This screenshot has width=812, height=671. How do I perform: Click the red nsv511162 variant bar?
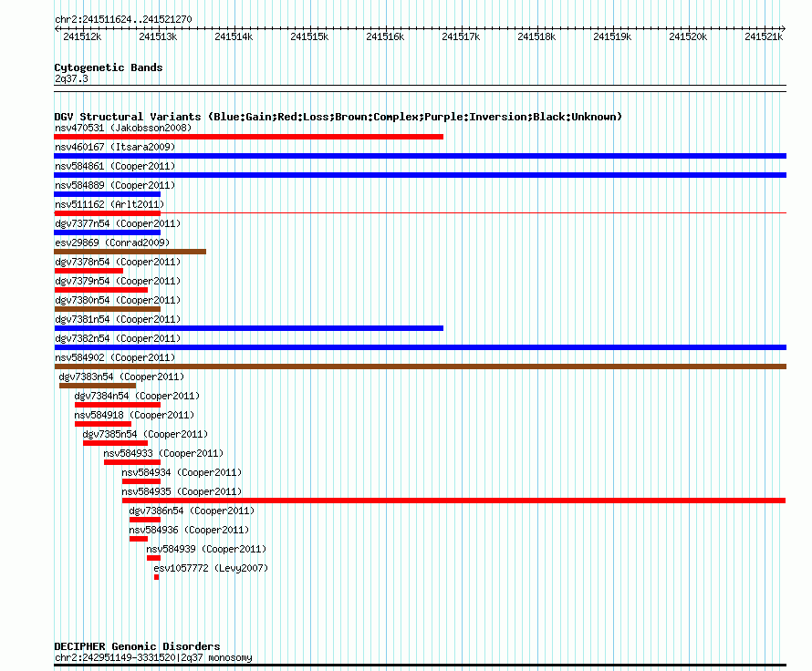pyautogui.click(x=107, y=213)
